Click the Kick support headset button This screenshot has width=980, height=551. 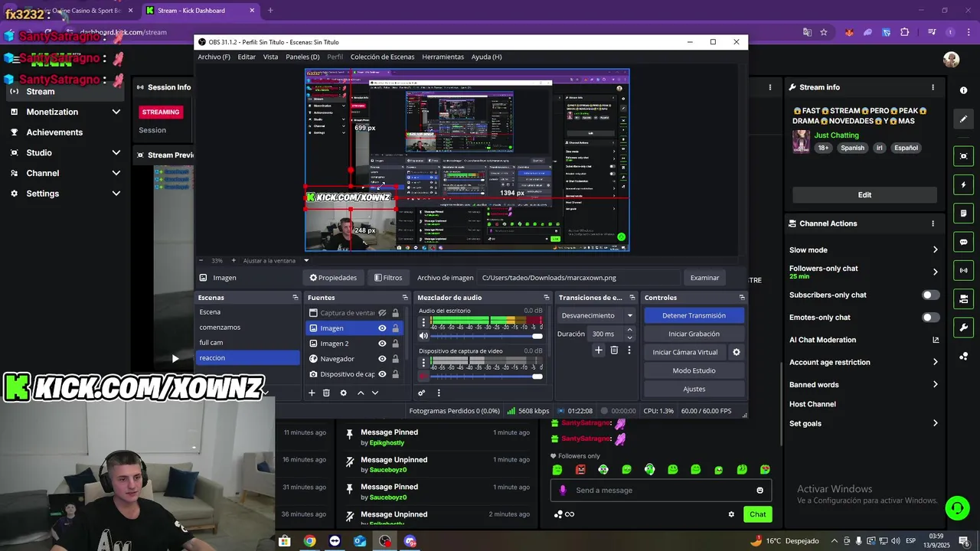pos(956,507)
